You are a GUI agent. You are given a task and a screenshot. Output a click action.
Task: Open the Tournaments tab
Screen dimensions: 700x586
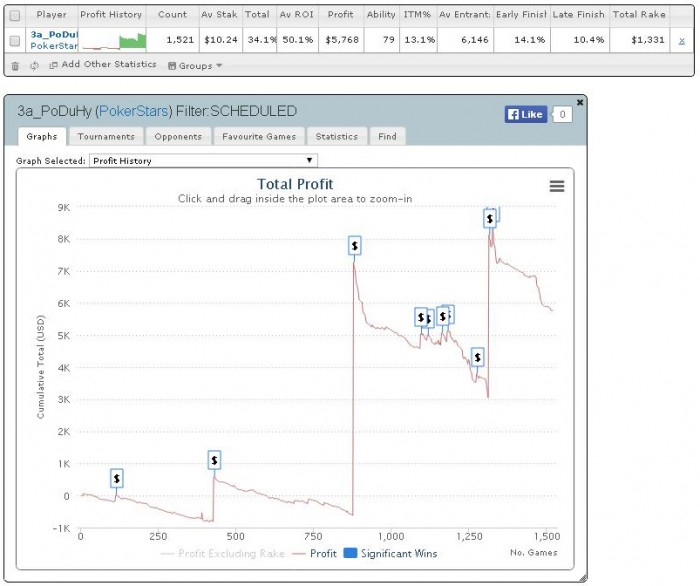(106, 137)
